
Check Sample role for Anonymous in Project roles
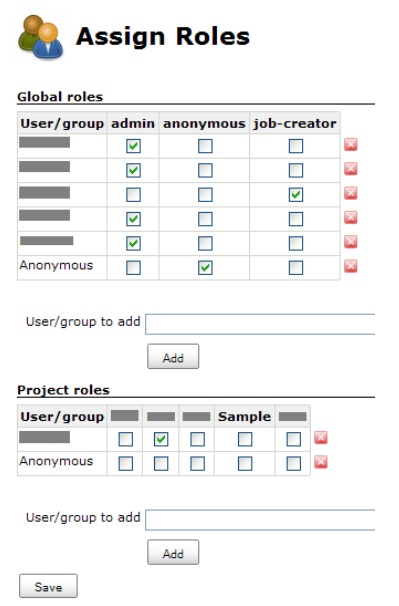(x=245, y=463)
